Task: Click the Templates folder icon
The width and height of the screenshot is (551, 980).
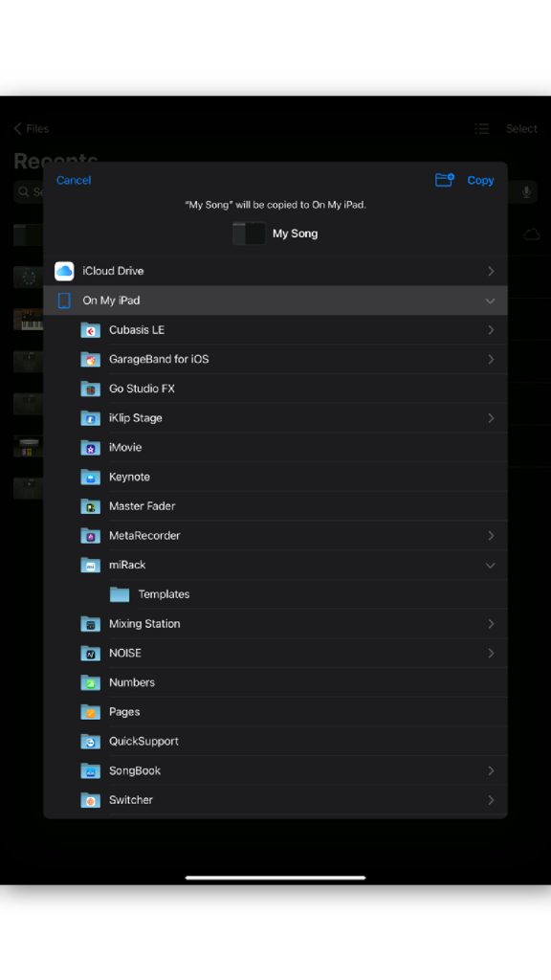Action: coord(120,594)
